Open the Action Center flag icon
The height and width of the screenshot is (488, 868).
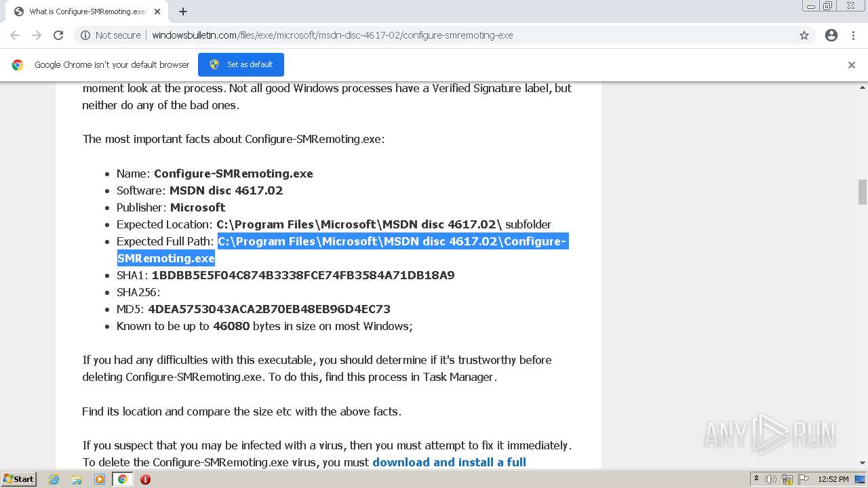click(x=803, y=479)
